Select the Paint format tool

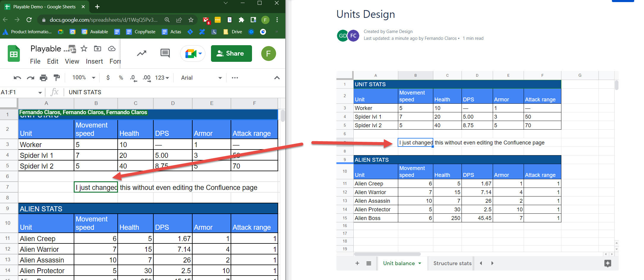[x=56, y=78]
